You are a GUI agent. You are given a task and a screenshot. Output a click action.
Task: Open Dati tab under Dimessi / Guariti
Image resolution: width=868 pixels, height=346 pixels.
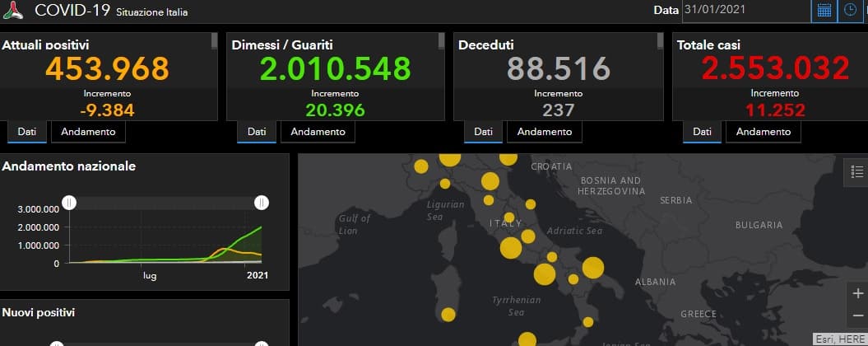(257, 132)
